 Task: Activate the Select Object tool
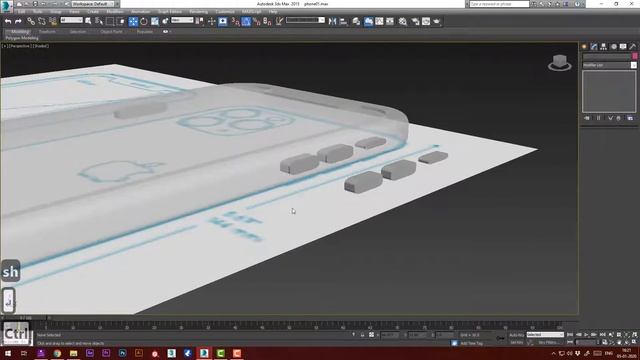[x=88, y=21]
